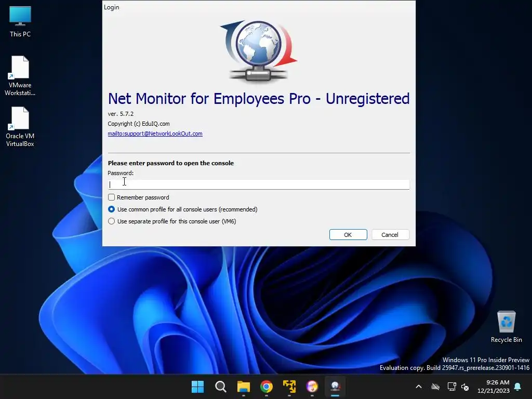Show hidden tray icons chevron
Viewport: 532px width, 399px height.
419,387
